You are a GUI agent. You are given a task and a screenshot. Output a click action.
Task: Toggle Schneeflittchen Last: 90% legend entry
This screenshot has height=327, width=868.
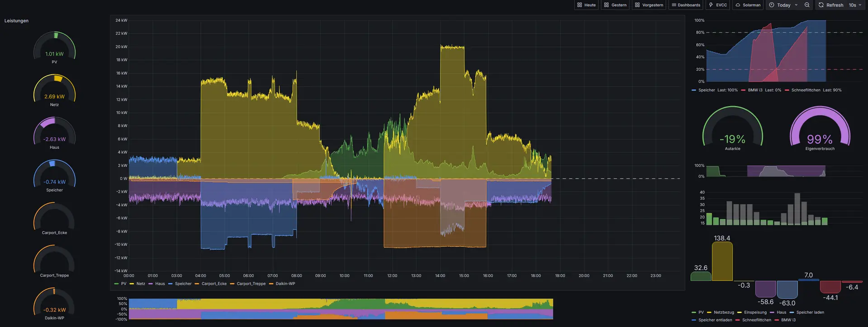click(813, 90)
